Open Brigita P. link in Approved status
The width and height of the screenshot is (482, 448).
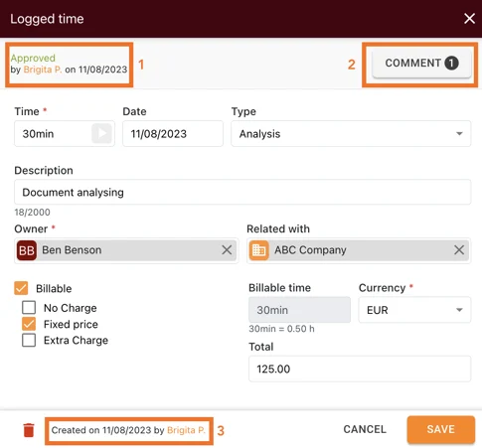click(43, 70)
